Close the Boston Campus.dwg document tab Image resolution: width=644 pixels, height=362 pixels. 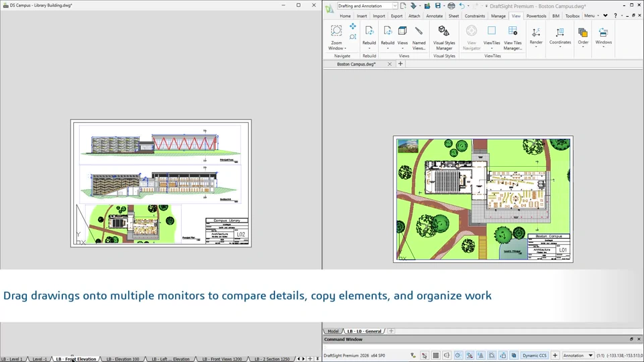click(389, 64)
